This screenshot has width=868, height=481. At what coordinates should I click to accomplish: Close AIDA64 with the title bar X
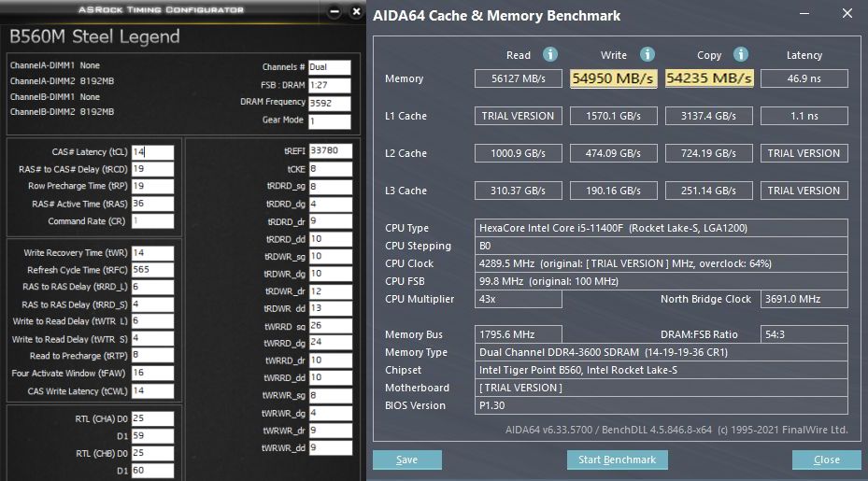tap(847, 13)
